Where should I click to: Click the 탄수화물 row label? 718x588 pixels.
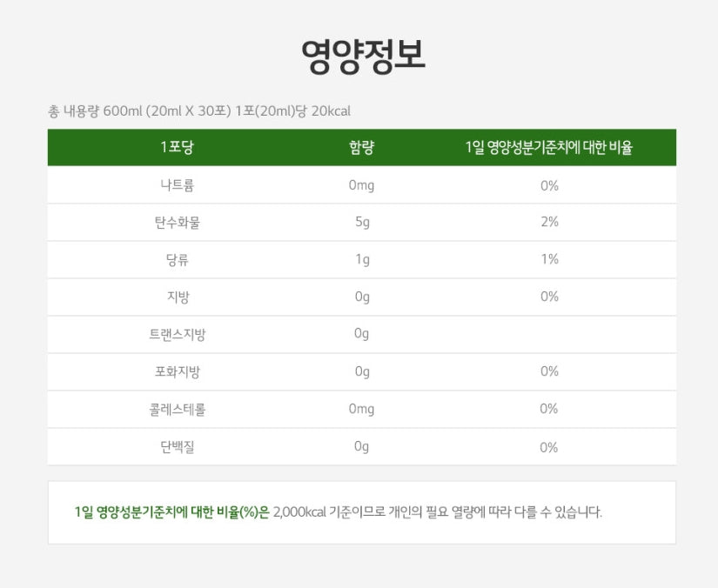[177, 223]
